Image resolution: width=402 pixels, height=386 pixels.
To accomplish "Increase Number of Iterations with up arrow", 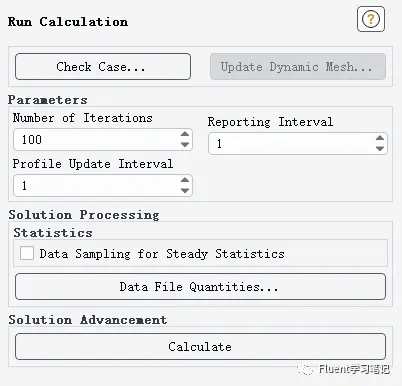I will (185, 134).
